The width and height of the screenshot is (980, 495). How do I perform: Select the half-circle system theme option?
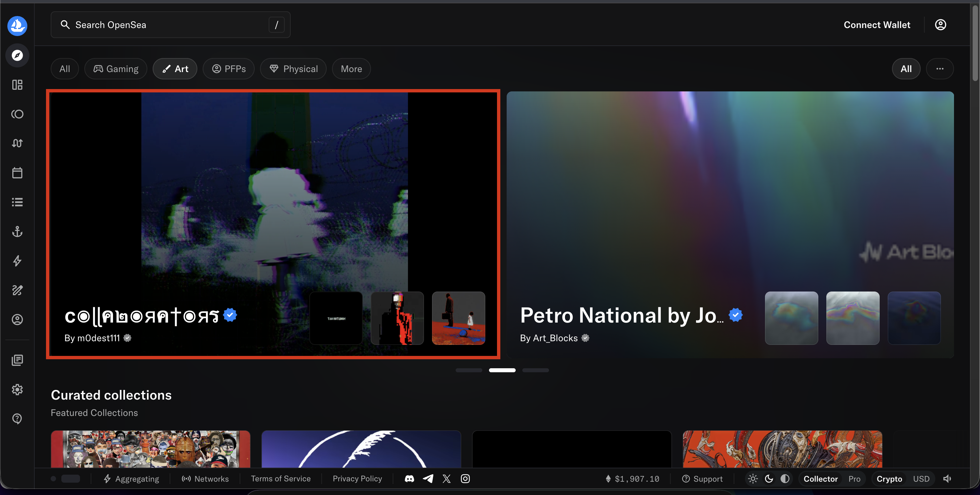pyautogui.click(x=785, y=479)
